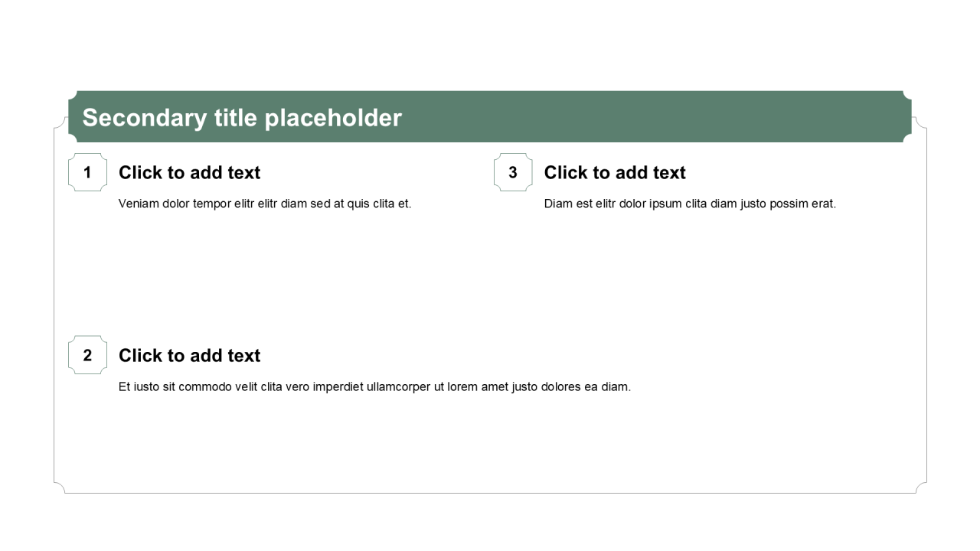Click the outer frame's top-left notched corner
Viewport: 980px width, 551px height.
pyautogui.click(x=59, y=123)
